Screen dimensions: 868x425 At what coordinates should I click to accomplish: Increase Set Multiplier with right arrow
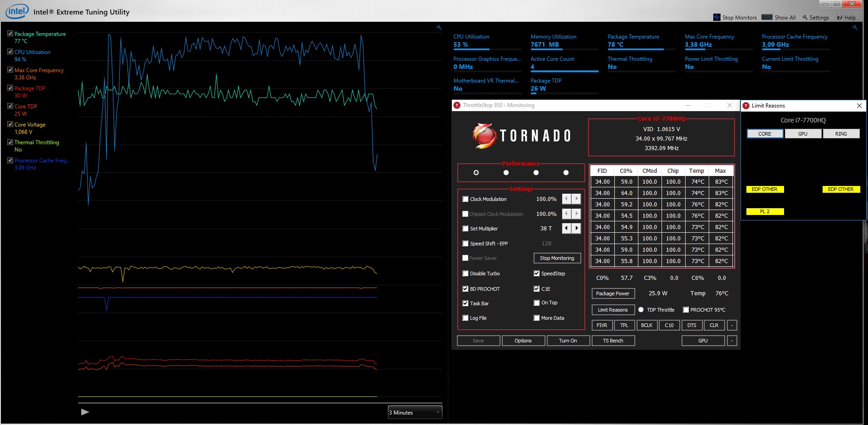pyautogui.click(x=576, y=228)
